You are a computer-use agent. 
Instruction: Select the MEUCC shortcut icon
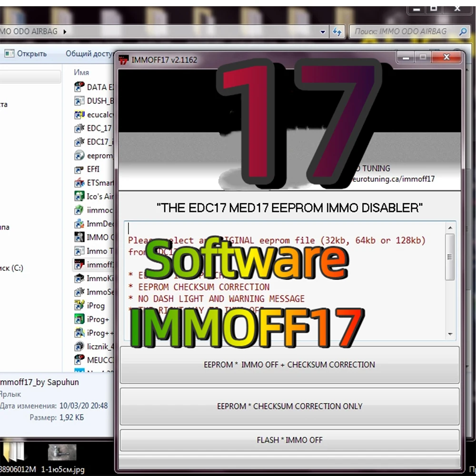point(79,360)
